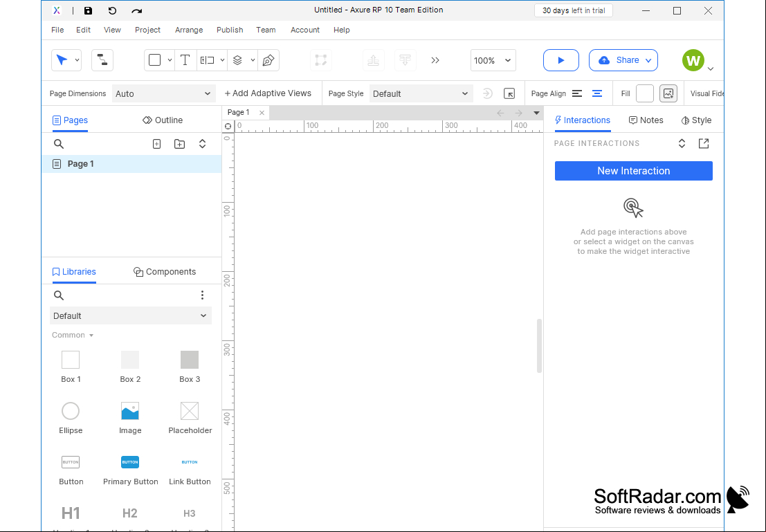The height and width of the screenshot is (532, 766).
Task: Go to next tab arrow
Action: 519,113
